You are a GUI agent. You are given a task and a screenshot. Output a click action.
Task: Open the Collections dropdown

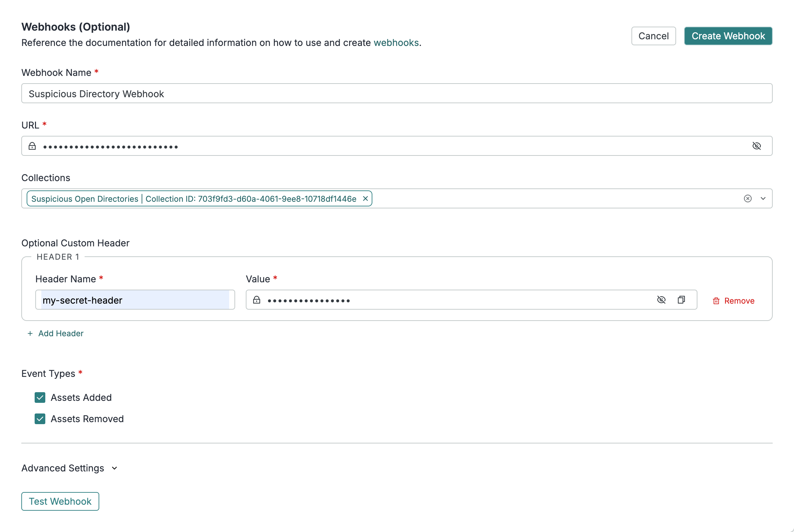click(763, 198)
